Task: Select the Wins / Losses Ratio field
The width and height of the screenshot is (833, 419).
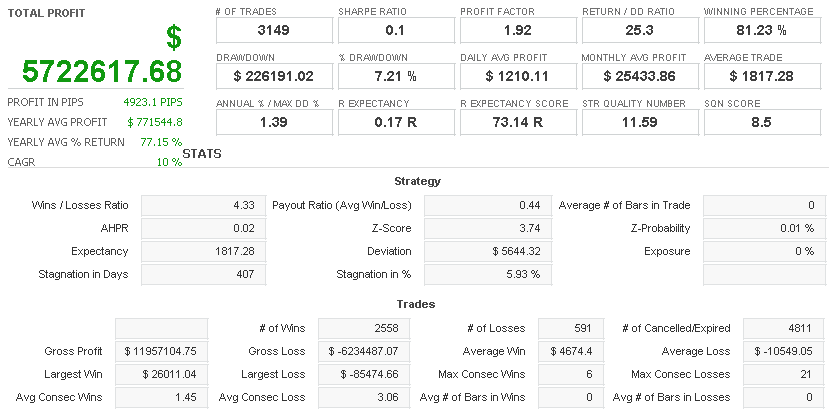Action: 203,205
